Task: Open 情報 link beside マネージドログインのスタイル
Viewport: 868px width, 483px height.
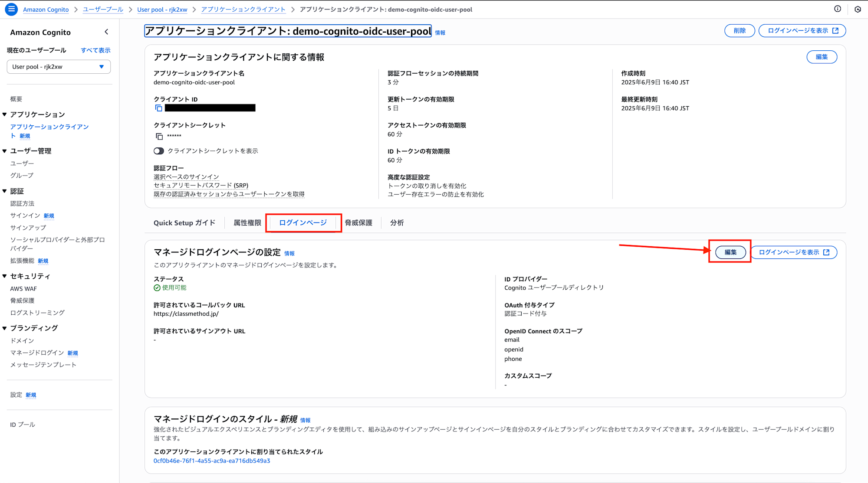Action: [306, 420]
